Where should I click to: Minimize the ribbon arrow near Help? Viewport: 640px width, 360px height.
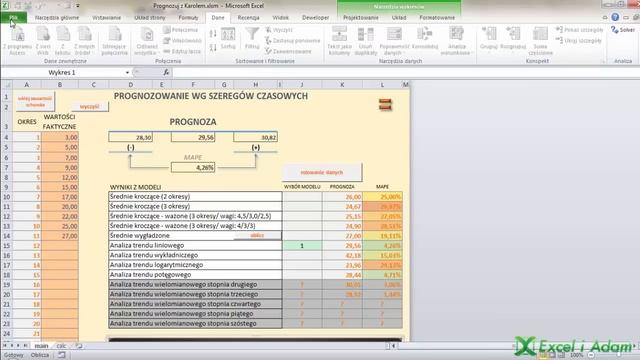(605, 18)
